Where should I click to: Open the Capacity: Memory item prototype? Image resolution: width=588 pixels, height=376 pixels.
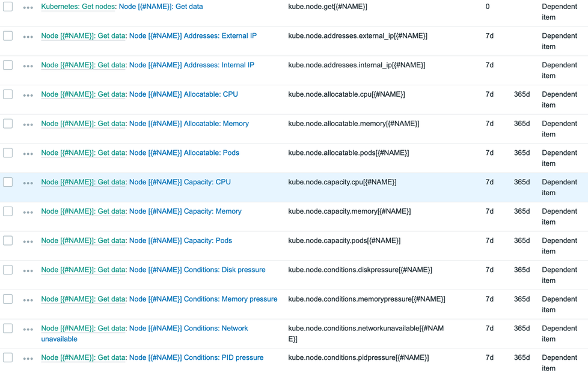tap(185, 211)
